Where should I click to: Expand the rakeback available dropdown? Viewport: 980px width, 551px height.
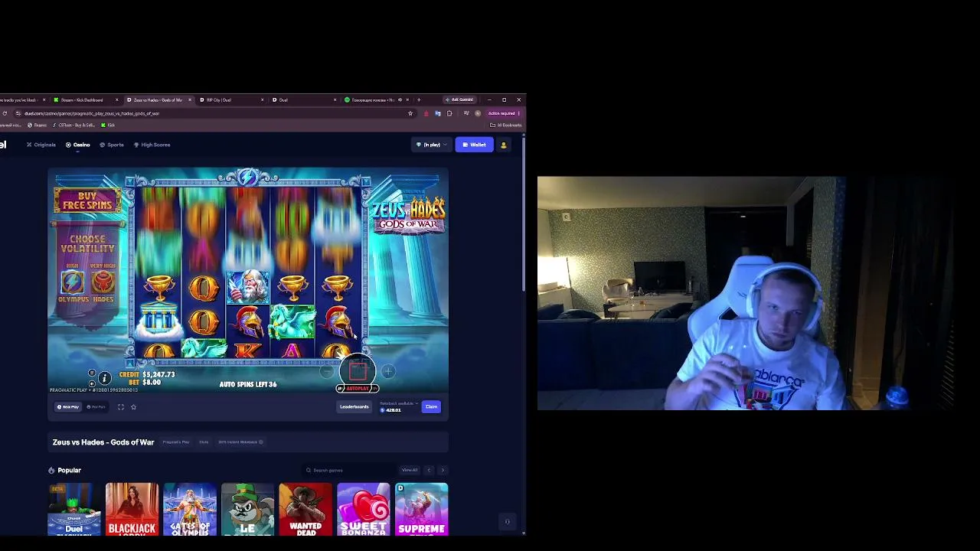[x=399, y=403]
